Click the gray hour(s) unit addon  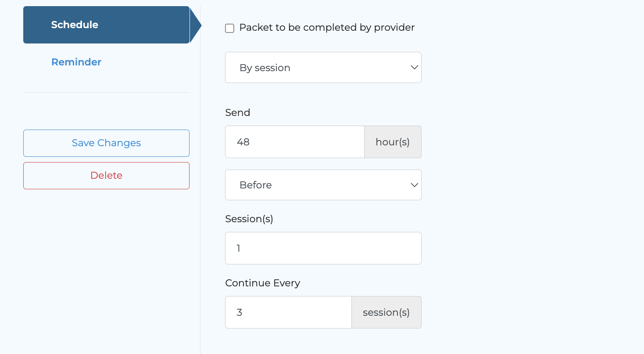393,142
